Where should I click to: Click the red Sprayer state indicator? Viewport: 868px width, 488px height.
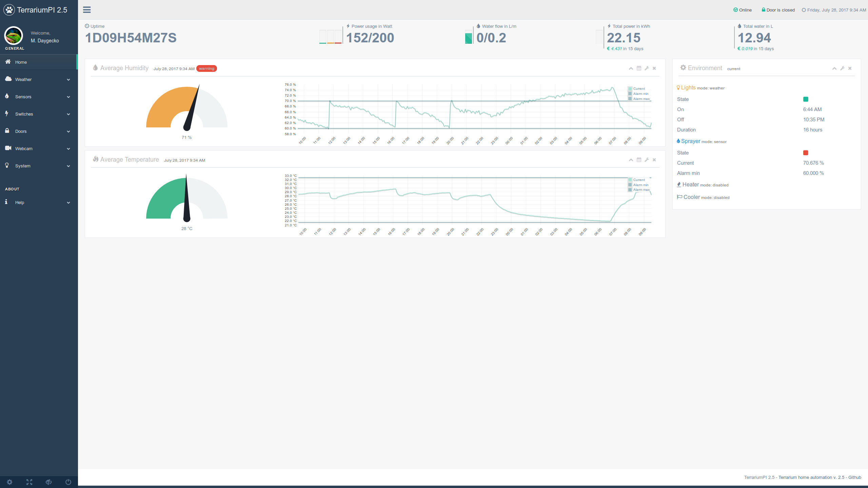(x=806, y=153)
